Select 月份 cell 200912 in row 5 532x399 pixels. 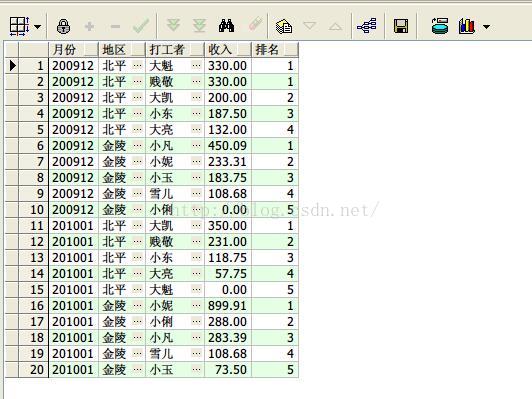point(73,130)
